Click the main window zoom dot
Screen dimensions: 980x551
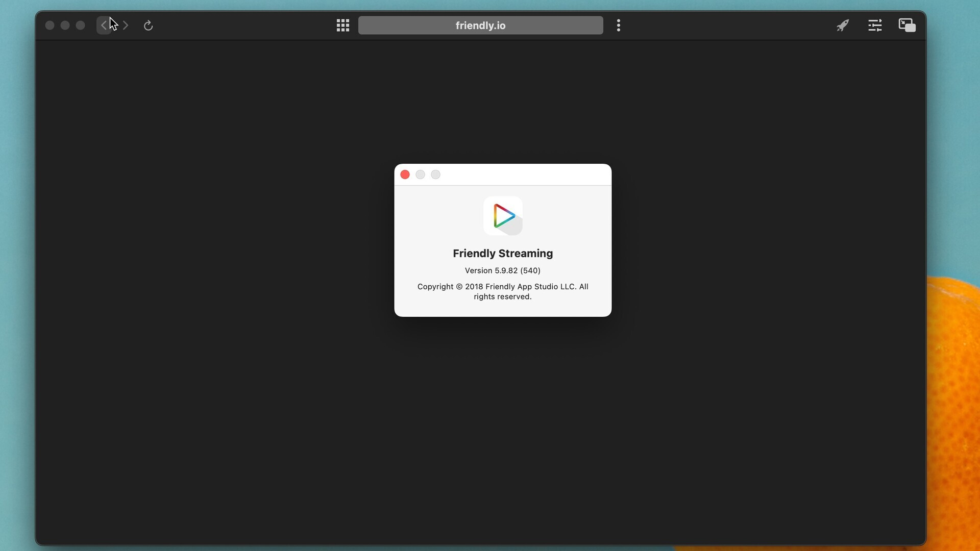tap(81, 26)
